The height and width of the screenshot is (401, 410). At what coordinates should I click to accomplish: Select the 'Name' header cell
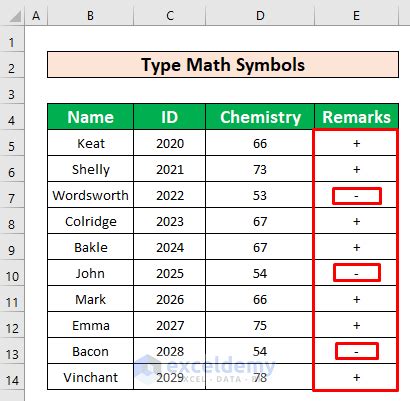[90, 117]
